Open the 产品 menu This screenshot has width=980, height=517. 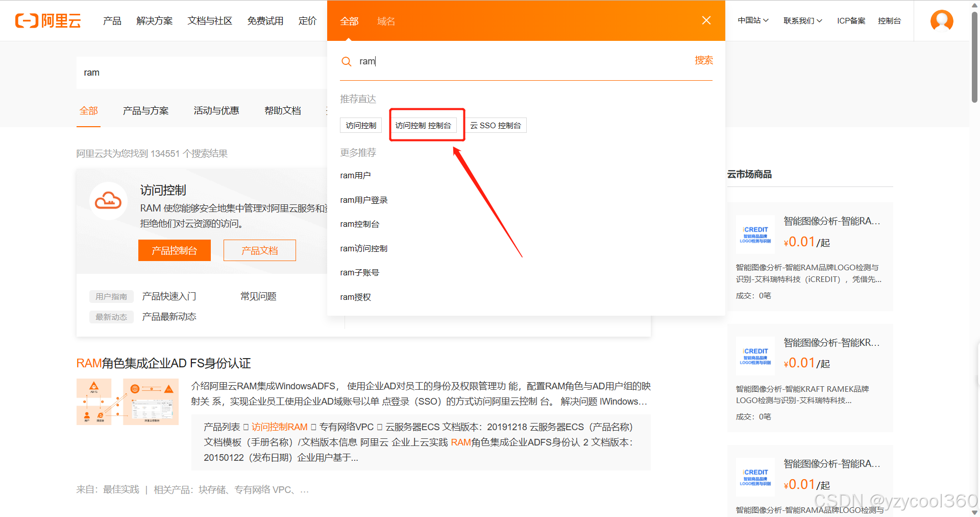[x=112, y=20]
